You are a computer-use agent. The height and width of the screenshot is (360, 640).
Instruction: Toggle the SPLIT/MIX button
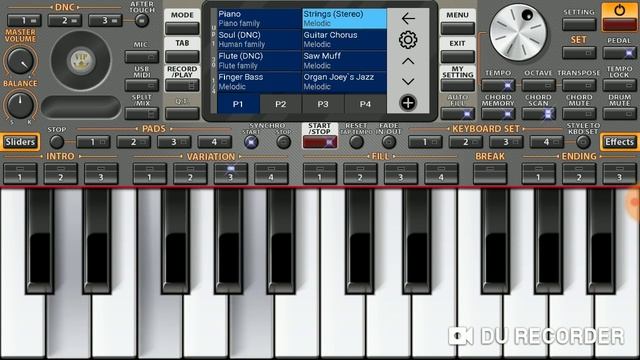click(x=142, y=113)
